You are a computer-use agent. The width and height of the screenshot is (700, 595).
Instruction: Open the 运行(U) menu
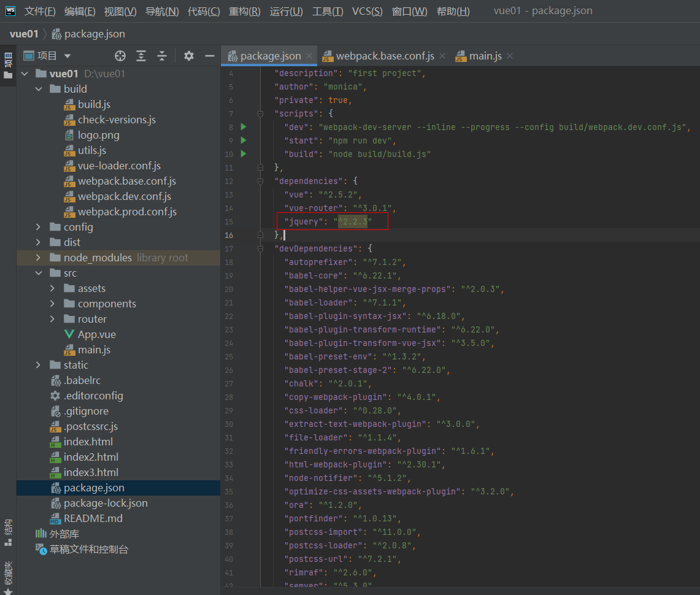[286, 11]
